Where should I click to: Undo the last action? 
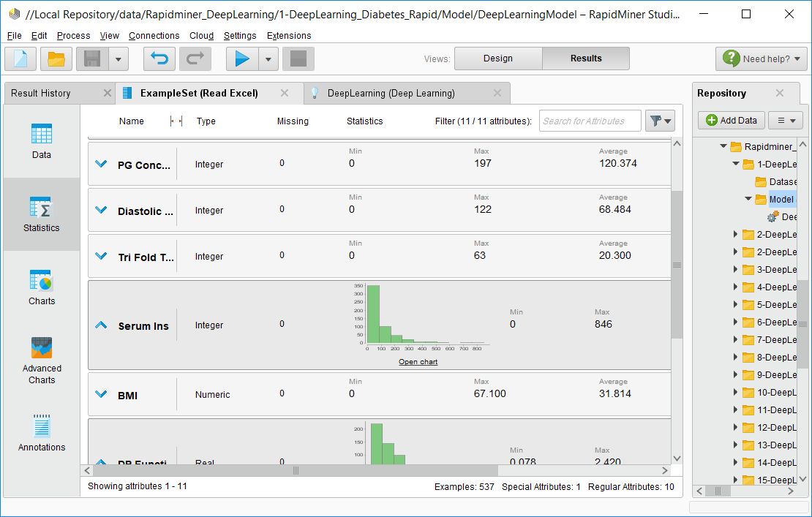[159, 59]
